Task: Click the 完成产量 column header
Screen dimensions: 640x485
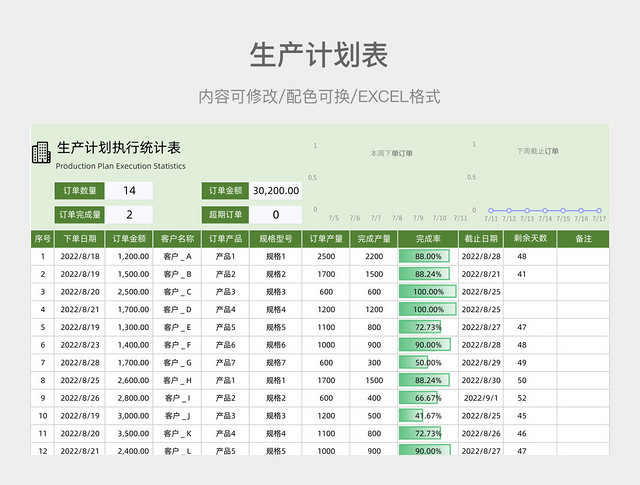Action: coord(374,239)
